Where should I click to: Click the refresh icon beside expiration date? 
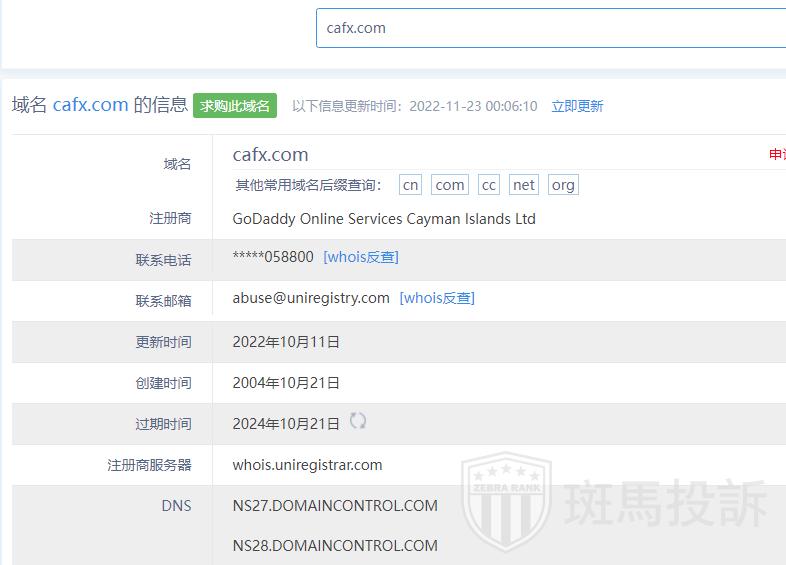point(358,421)
